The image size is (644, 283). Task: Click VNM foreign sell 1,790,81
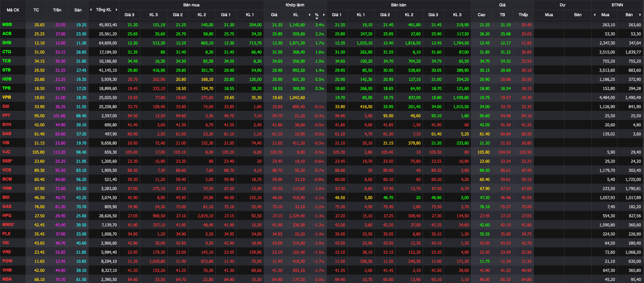tap(633, 189)
